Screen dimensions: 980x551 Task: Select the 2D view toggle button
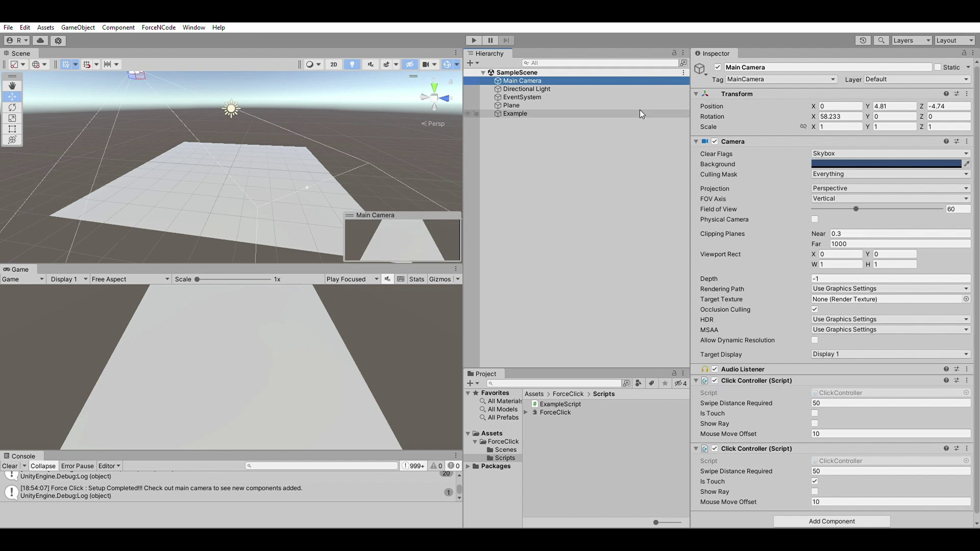334,64
